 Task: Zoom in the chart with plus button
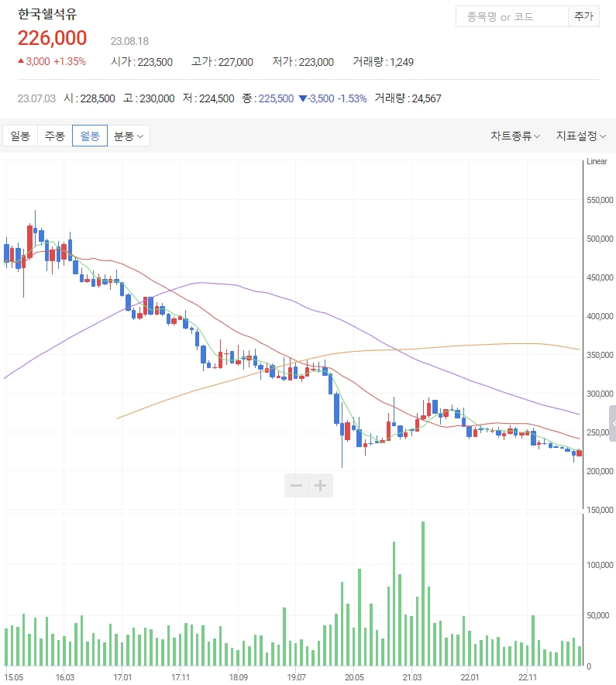click(x=321, y=485)
